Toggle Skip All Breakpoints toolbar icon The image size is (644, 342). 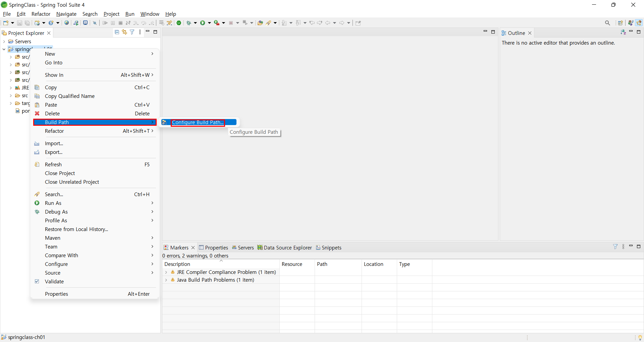pyautogui.click(x=95, y=23)
